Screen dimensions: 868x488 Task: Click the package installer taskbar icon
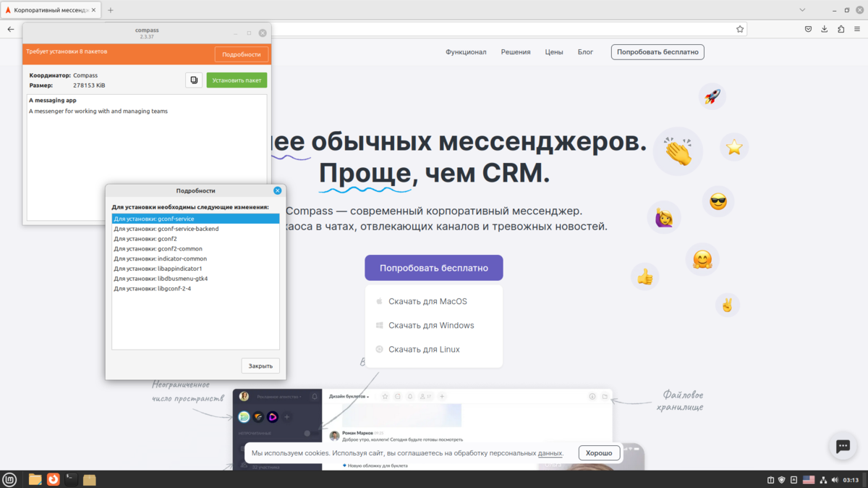90,479
